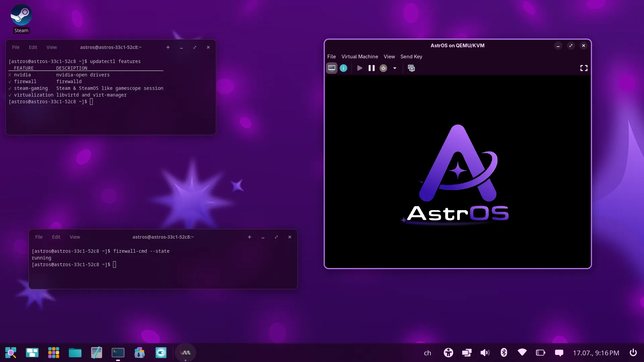Image resolution: width=644 pixels, height=362 pixels.
Task: Click 'nvidia-open drivers' description text
Action: pos(83,75)
